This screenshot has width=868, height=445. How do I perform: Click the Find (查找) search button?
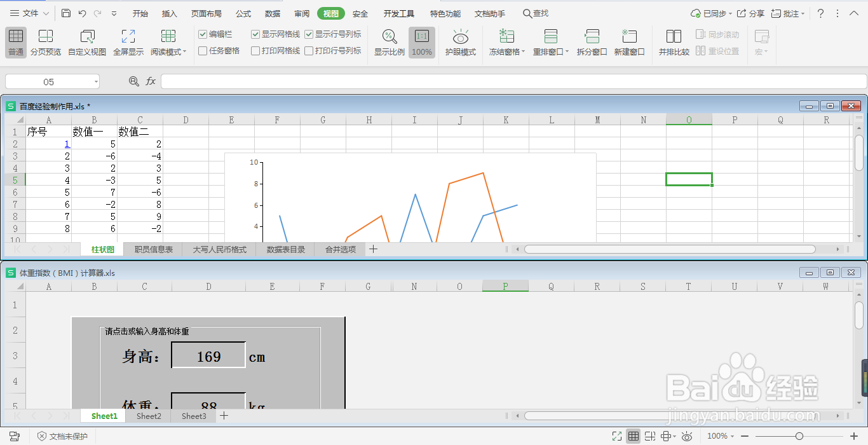click(536, 13)
